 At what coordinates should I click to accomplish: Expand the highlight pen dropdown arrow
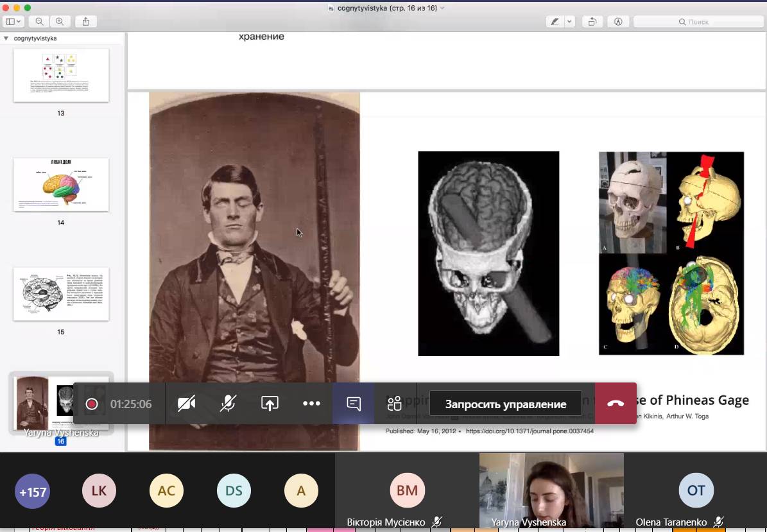[569, 22]
